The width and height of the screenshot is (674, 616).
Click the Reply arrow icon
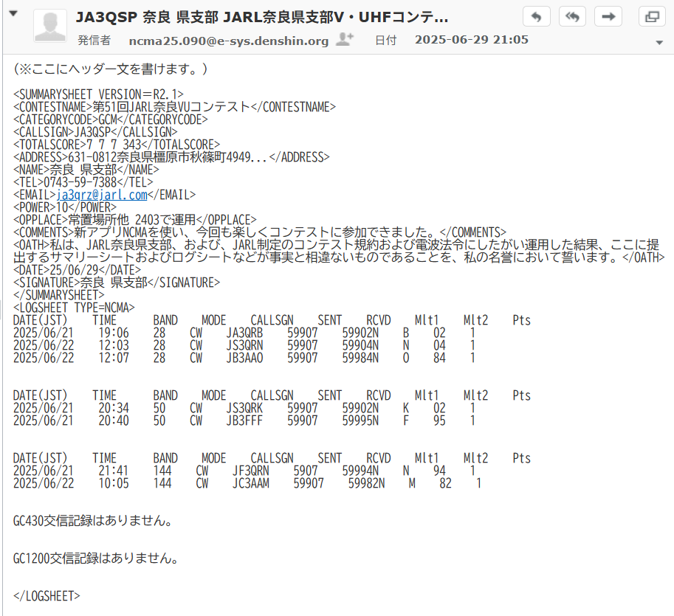tap(536, 17)
